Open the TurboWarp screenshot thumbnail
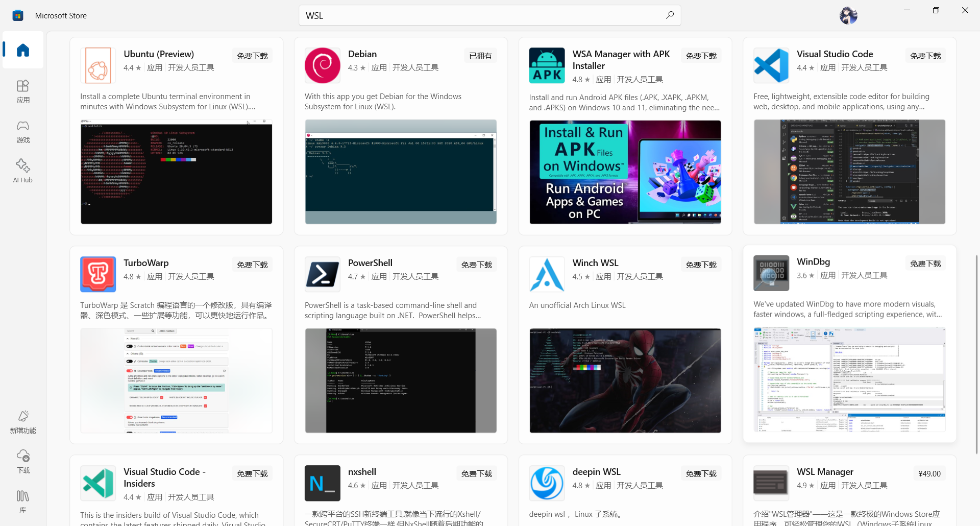The height and width of the screenshot is (526, 980). 176,380
